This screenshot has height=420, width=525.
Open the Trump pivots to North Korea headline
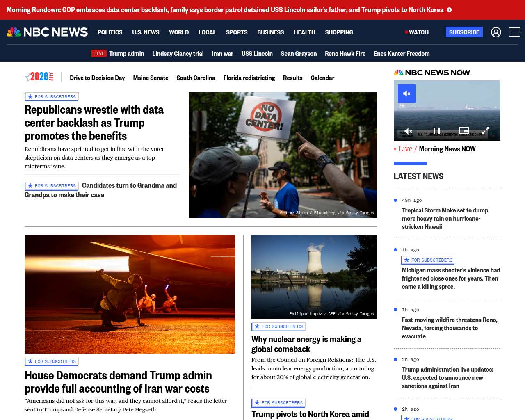[x=310, y=414]
